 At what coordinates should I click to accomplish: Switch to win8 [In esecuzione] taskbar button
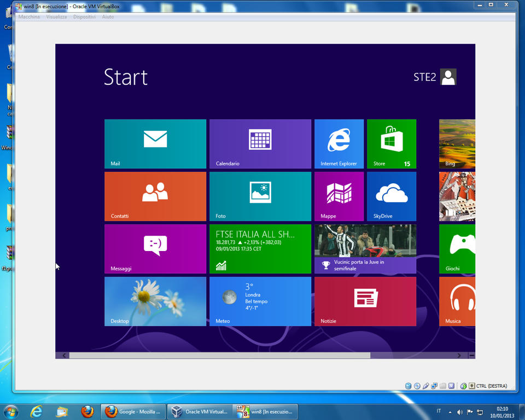265,412
